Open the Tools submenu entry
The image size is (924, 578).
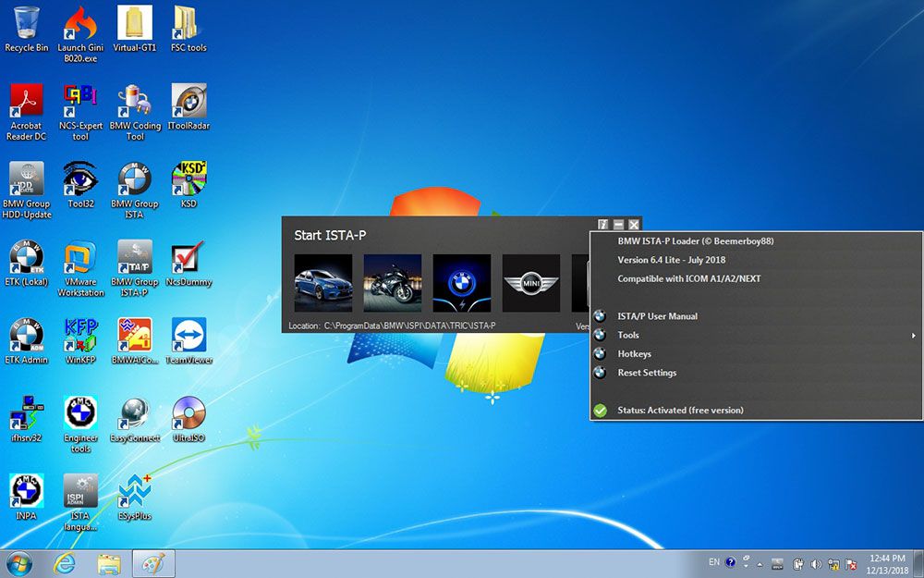(x=756, y=335)
